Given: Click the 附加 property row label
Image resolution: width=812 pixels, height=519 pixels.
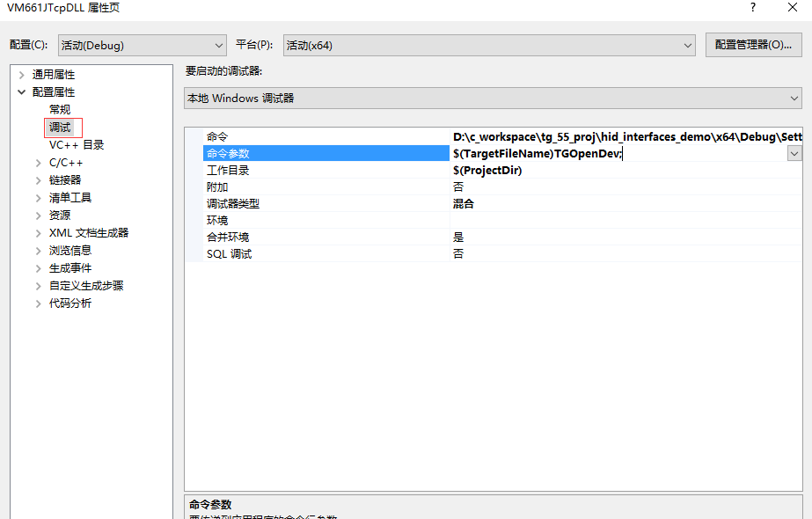Looking at the screenshot, I should [217, 187].
